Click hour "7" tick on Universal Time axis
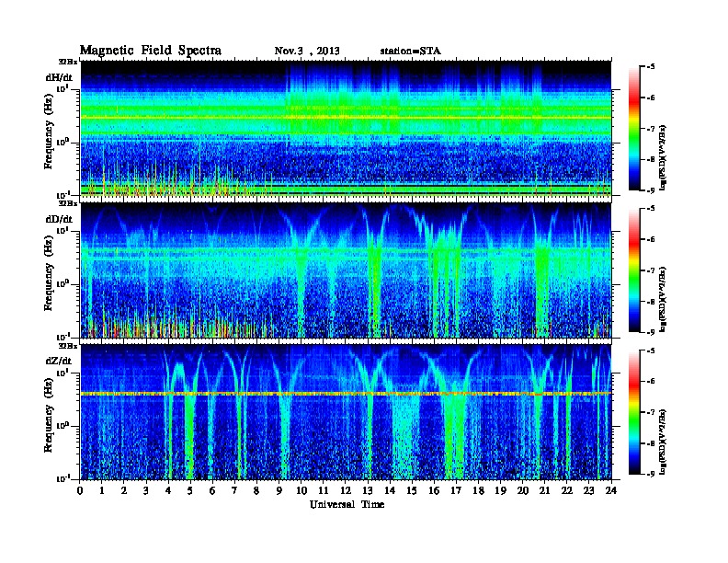Viewport: 728px width, 563px height. click(235, 491)
